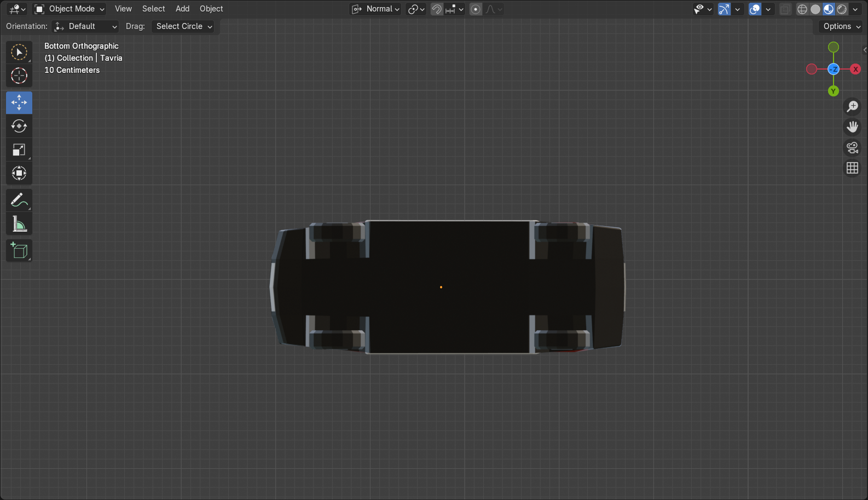Image resolution: width=868 pixels, height=500 pixels.
Task: Switch to wireframe viewport shading
Action: [x=802, y=9]
